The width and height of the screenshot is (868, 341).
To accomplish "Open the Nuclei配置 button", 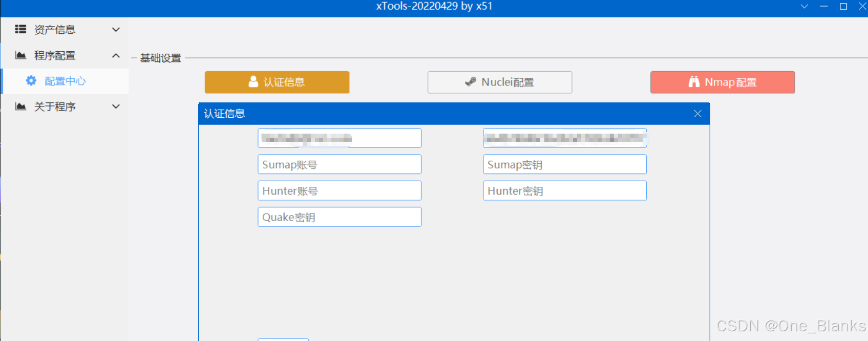I will [x=500, y=82].
